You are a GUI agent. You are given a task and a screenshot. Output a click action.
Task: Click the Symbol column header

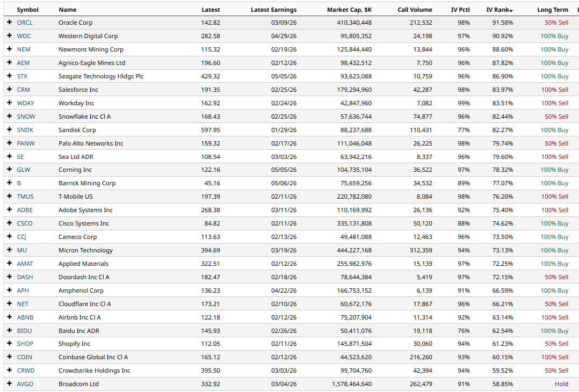point(27,10)
